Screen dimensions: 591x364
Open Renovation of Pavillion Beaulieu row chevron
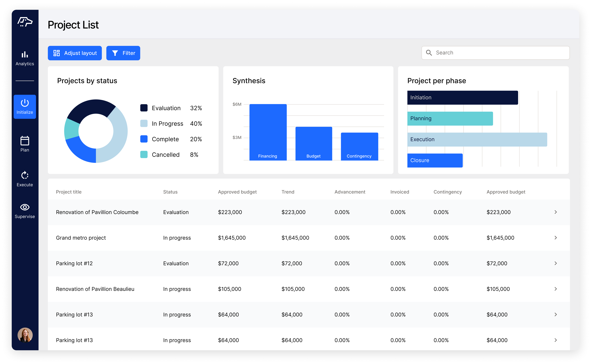[556, 289]
